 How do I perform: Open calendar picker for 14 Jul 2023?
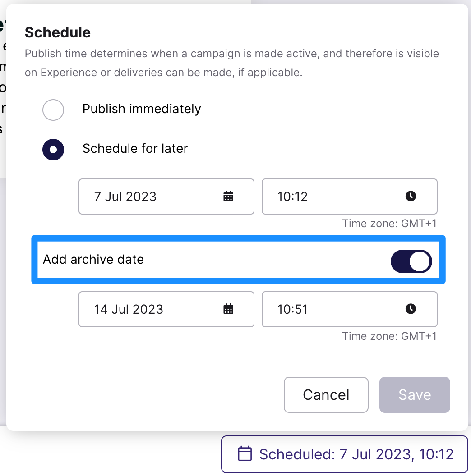coord(228,309)
